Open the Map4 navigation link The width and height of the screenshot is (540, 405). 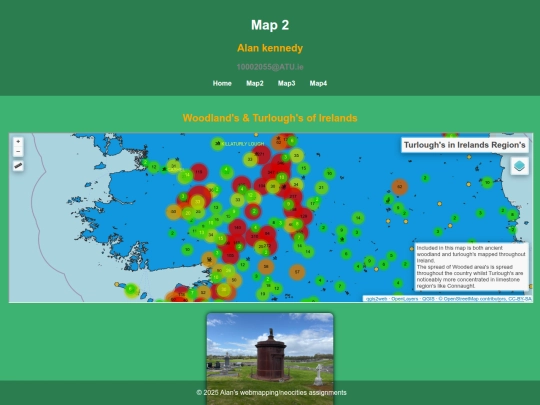tap(318, 83)
